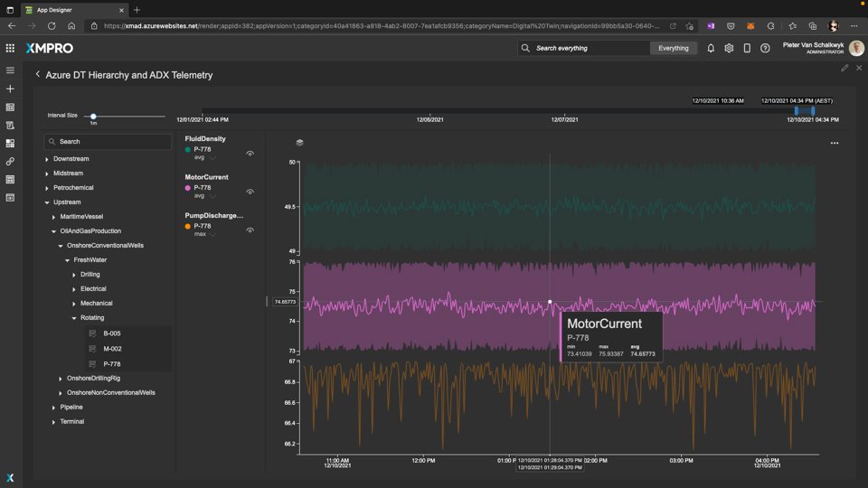Collapse the Rotating tree node
This screenshot has height=488, width=868.
click(x=74, y=318)
